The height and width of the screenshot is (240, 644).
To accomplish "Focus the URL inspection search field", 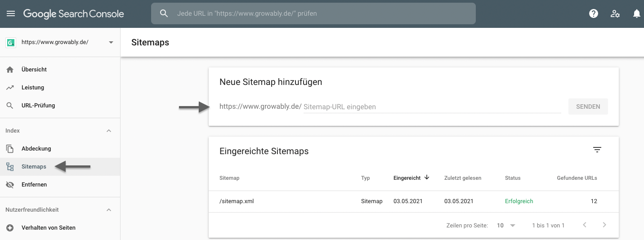I will (x=313, y=13).
